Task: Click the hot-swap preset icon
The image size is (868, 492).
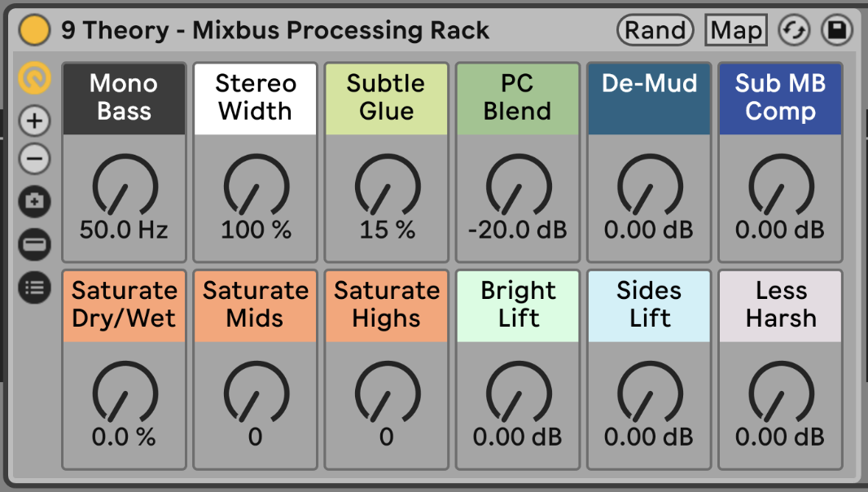Action: click(795, 30)
